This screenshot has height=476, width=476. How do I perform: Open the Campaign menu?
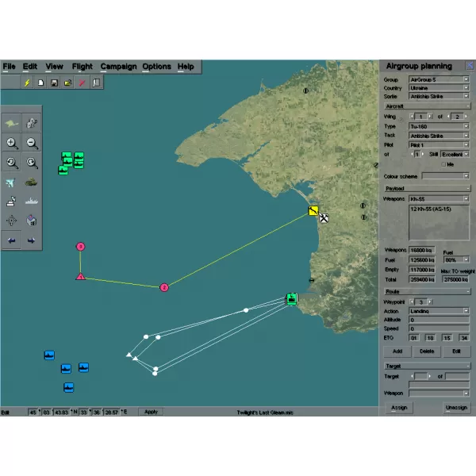pyautogui.click(x=118, y=67)
